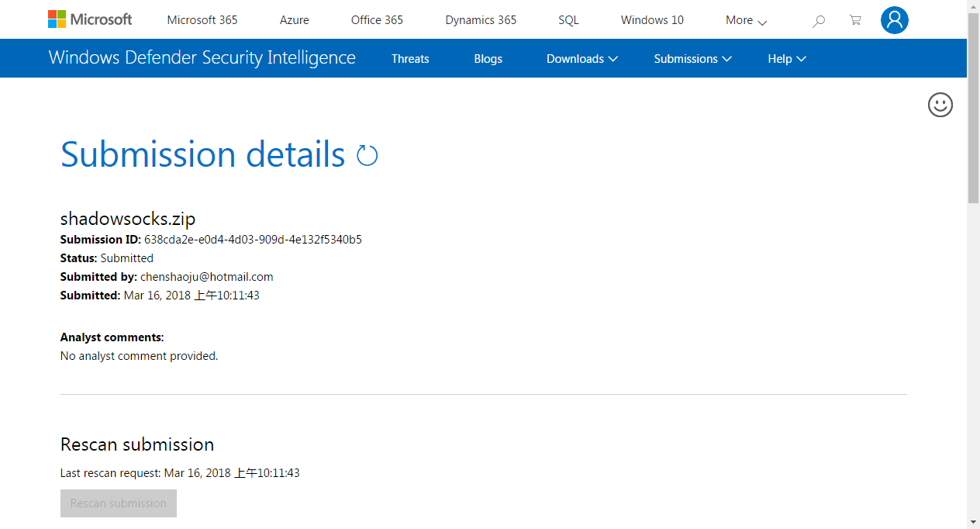
Task: Go to Blogs page
Action: pyautogui.click(x=488, y=59)
